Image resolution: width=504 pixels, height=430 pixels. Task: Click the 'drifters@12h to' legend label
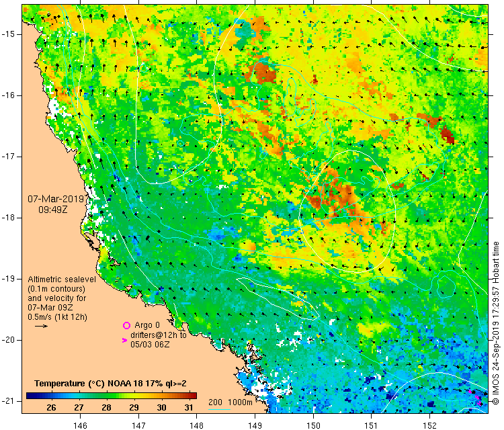click(x=159, y=335)
